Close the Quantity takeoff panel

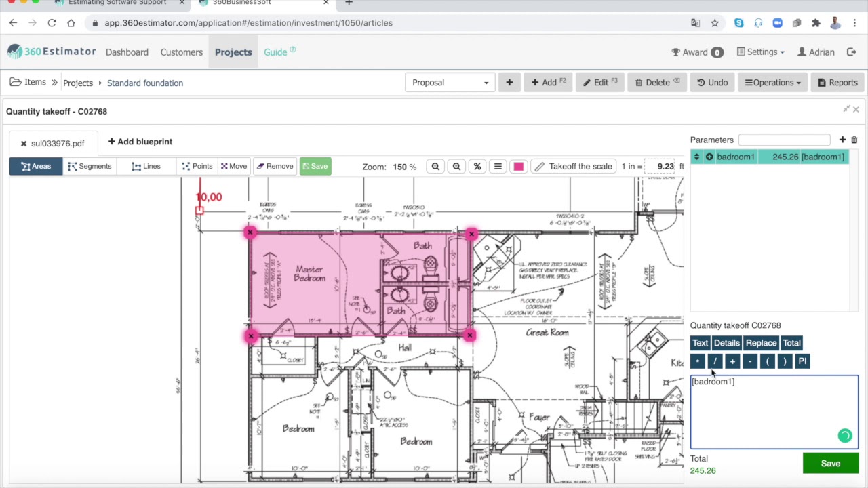(x=856, y=109)
